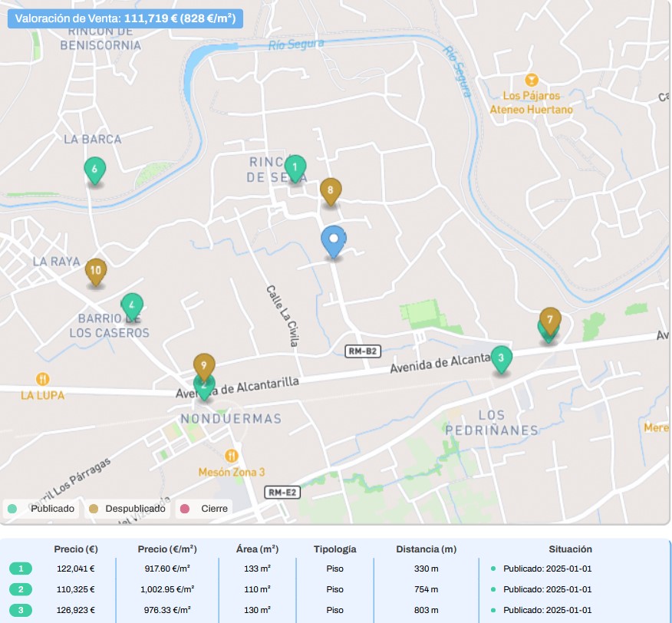Click green map marker number 3

pyautogui.click(x=501, y=358)
